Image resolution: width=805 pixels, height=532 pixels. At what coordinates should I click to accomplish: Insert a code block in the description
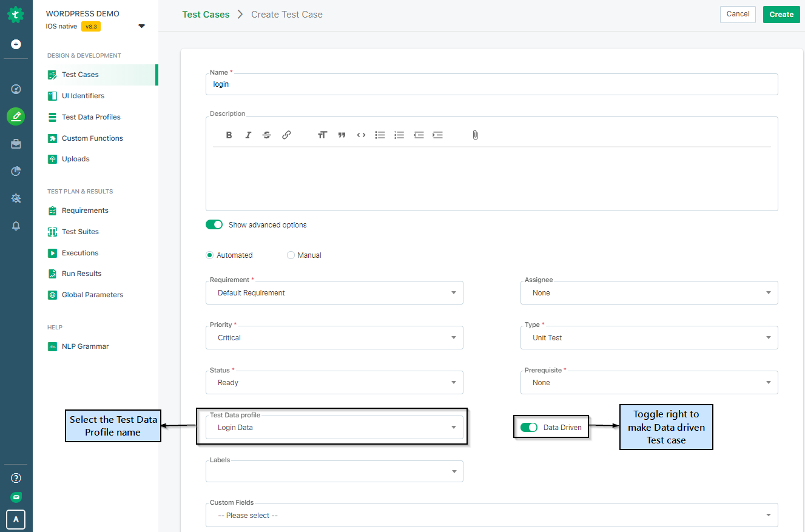click(361, 135)
